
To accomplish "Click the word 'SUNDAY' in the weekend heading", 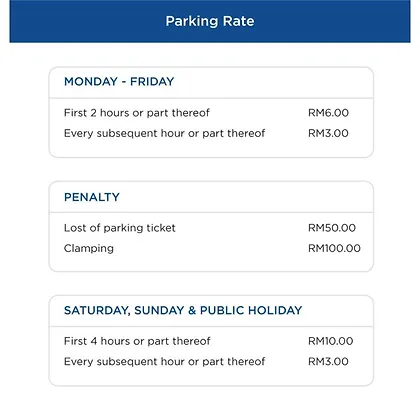I will click(x=159, y=310).
